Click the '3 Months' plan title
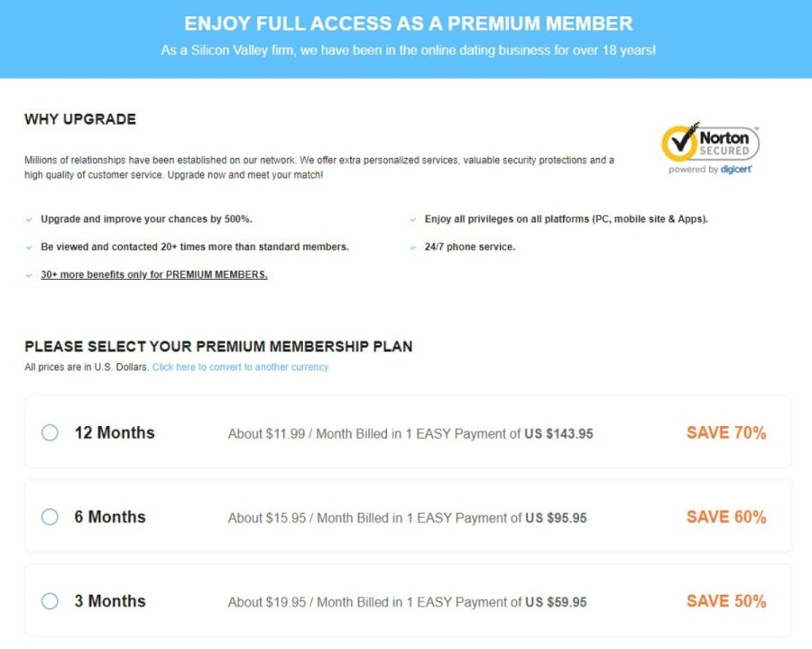The width and height of the screenshot is (812, 649). coord(110,601)
